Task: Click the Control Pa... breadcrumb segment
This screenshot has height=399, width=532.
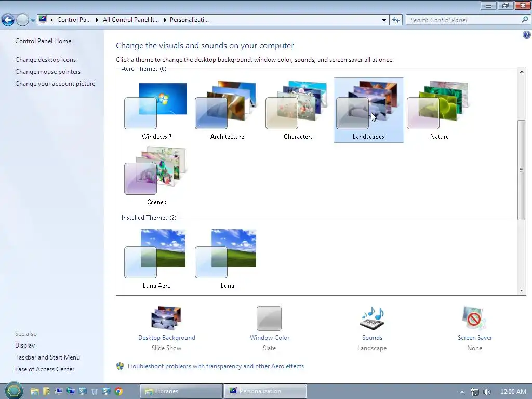Action: 74,20
